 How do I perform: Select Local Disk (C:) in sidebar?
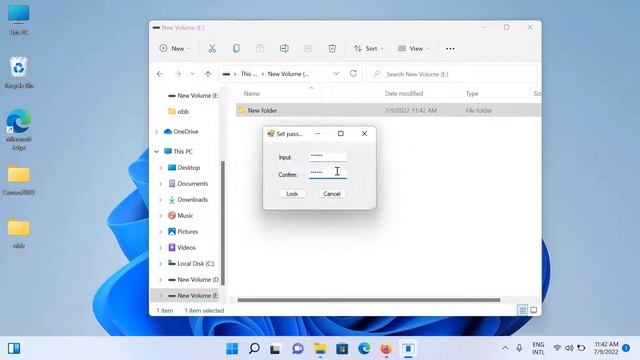[191, 264]
